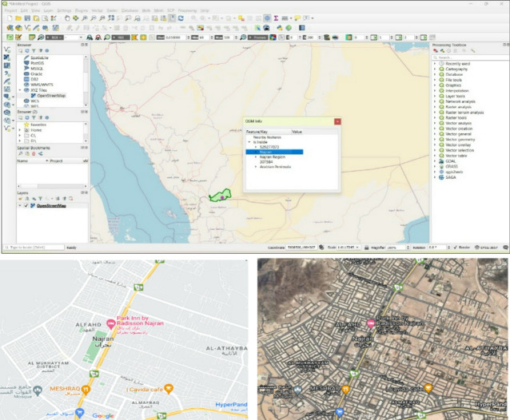Collapse the 'Is inside' node in OSM Info

click(249, 142)
